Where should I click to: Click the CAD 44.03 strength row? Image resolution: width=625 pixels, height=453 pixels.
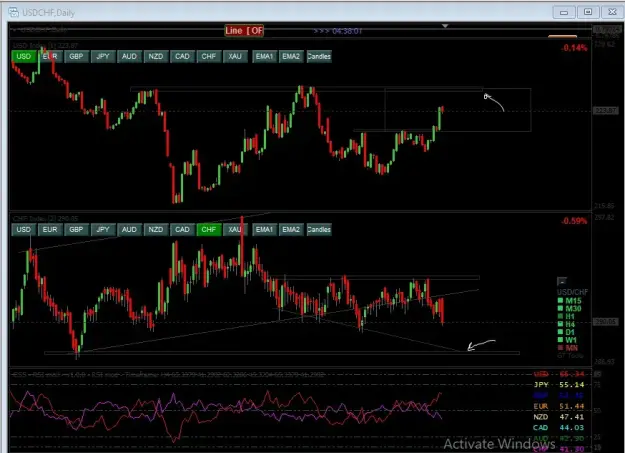559,428
